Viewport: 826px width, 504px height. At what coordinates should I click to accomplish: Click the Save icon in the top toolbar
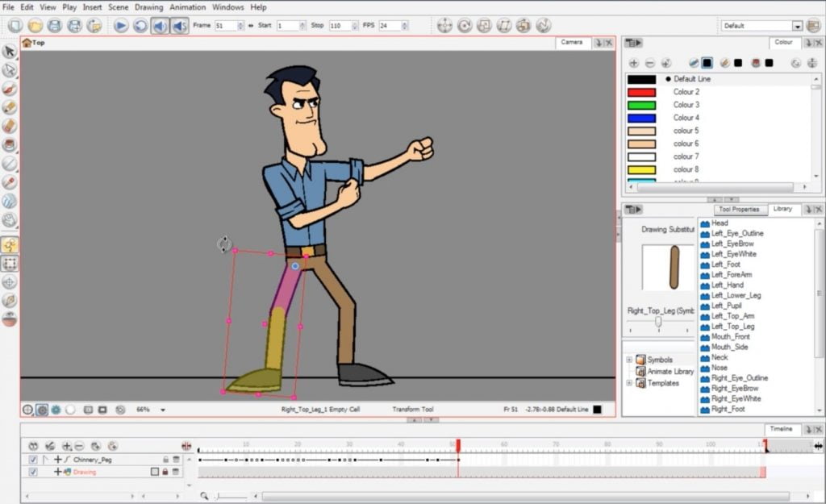[53, 25]
